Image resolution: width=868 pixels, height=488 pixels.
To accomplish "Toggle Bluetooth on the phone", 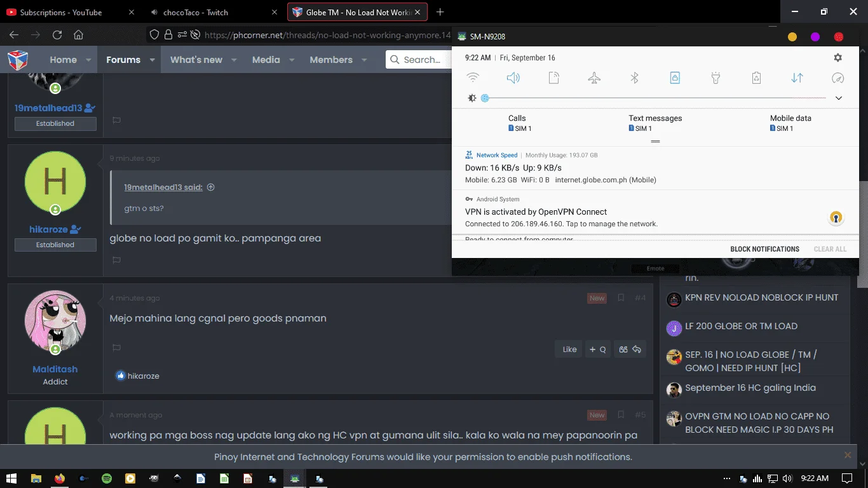I will click(x=634, y=78).
